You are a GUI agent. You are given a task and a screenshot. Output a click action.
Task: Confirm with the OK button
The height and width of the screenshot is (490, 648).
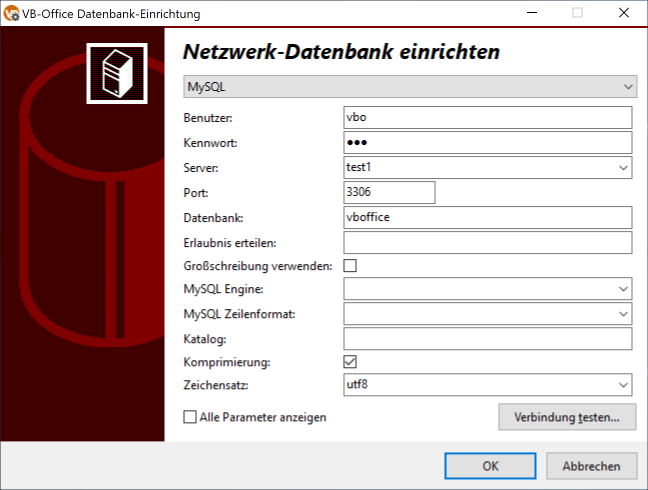490,466
